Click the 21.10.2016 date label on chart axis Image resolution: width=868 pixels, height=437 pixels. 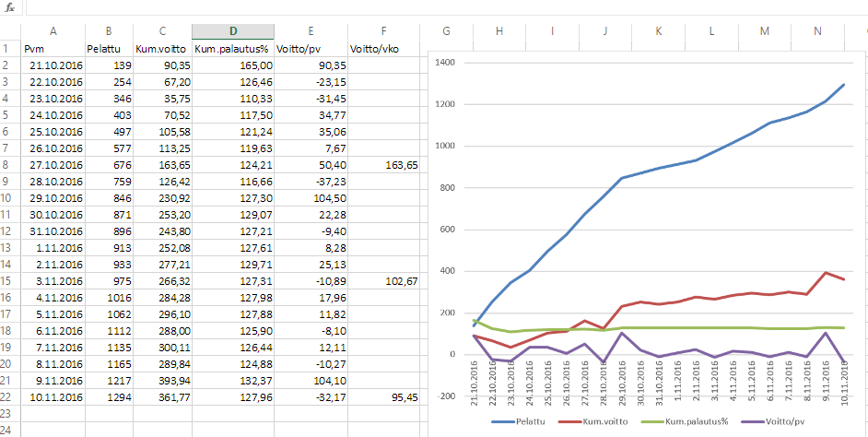coord(475,385)
